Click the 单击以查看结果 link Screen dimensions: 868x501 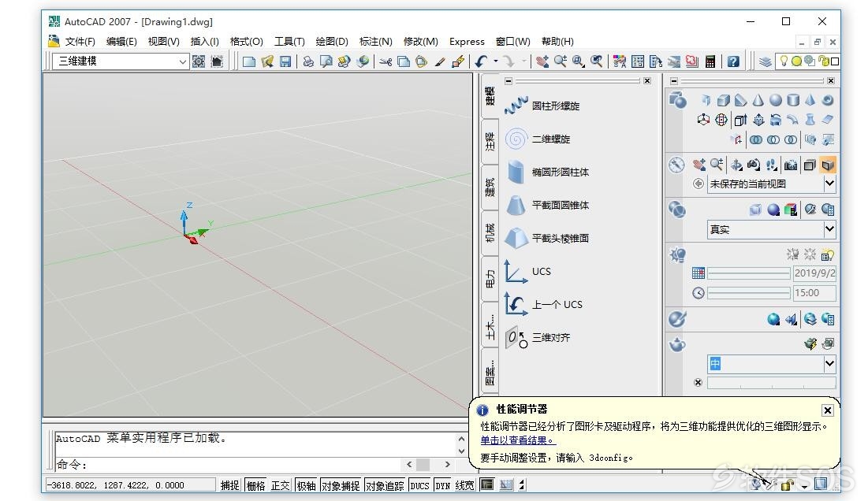tap(518, 440)
